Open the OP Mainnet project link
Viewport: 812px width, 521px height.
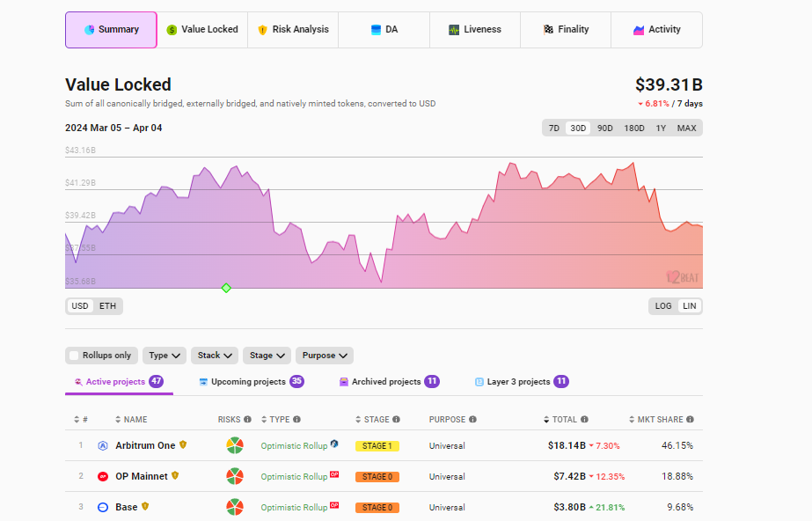point(142,476)
